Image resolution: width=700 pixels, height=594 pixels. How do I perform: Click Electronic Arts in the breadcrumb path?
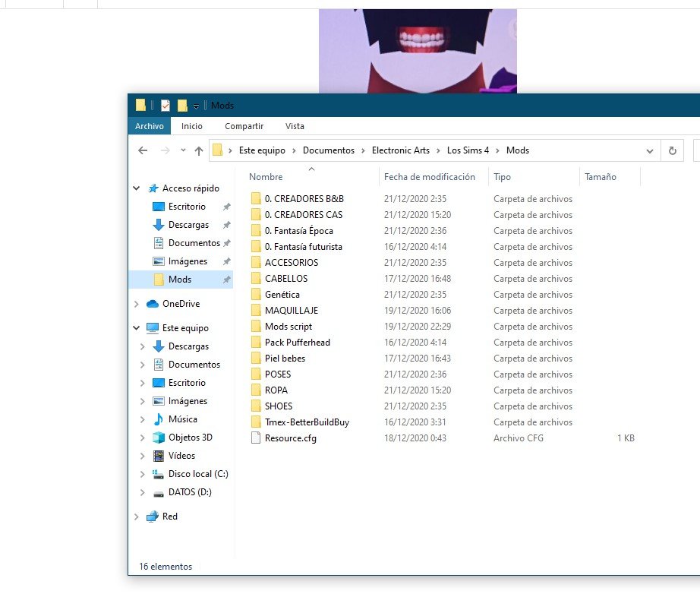(401, 150)
